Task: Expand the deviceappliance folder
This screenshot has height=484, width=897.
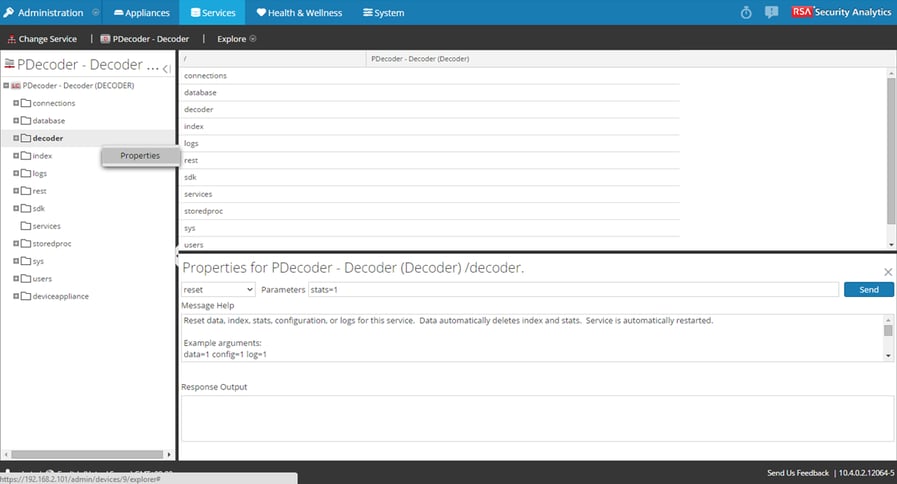Action: [16, 296]
